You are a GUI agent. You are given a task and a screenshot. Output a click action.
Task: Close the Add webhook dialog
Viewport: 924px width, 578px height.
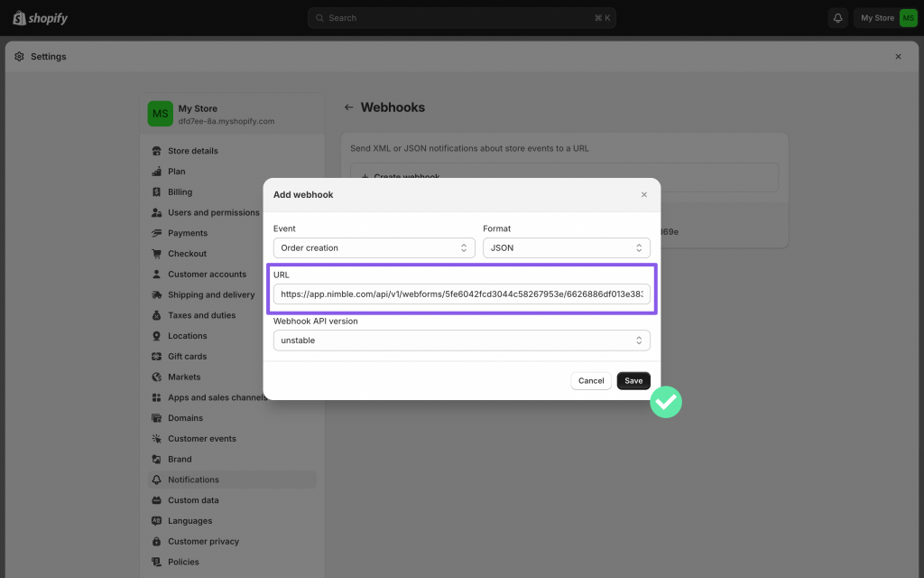click(643, 194)
